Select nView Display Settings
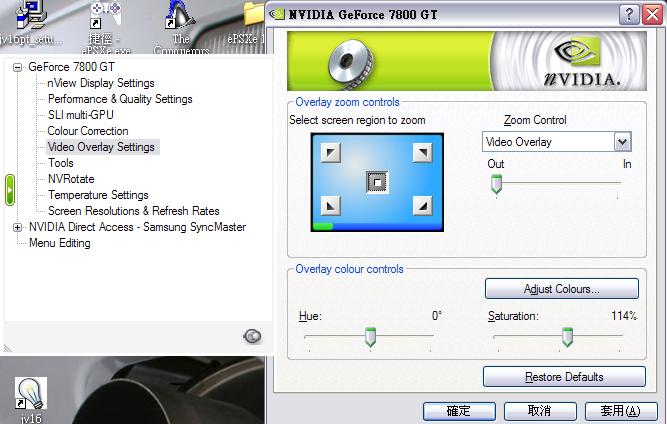Screen dimensions: 667x424 point(101,83)
